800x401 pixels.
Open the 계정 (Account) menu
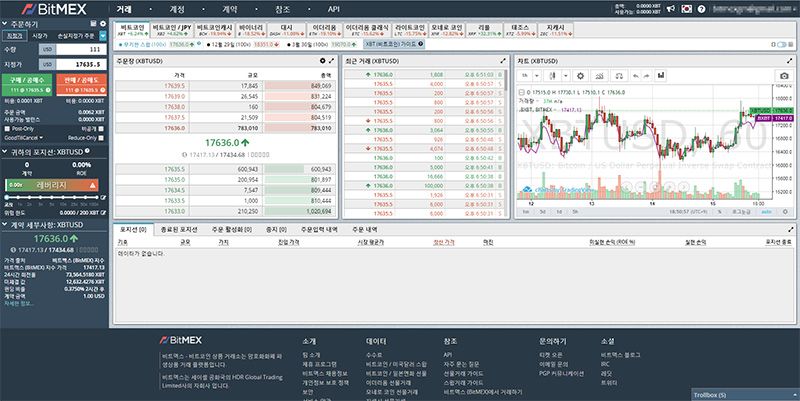177,9
